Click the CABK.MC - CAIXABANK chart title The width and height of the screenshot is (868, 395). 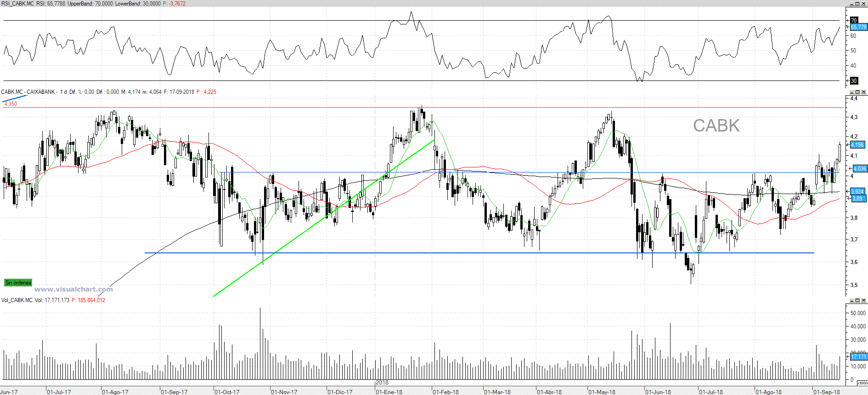[28, 92]
